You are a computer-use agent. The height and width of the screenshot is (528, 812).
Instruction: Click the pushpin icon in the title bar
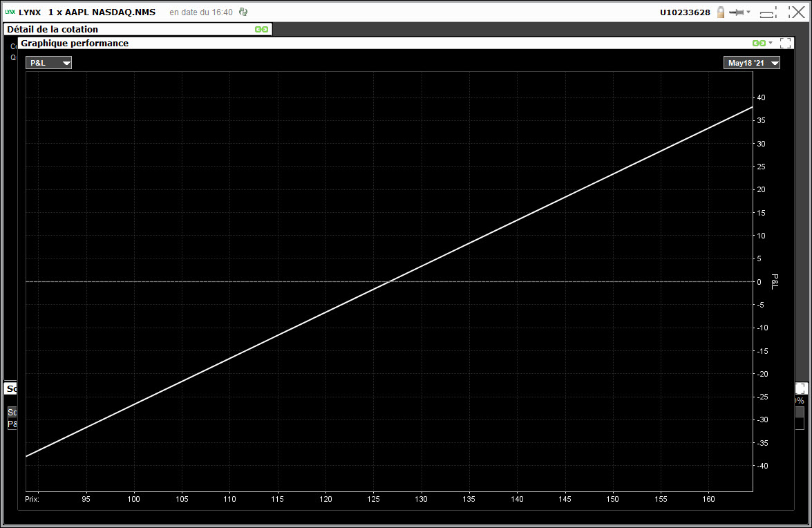(736, 12)
